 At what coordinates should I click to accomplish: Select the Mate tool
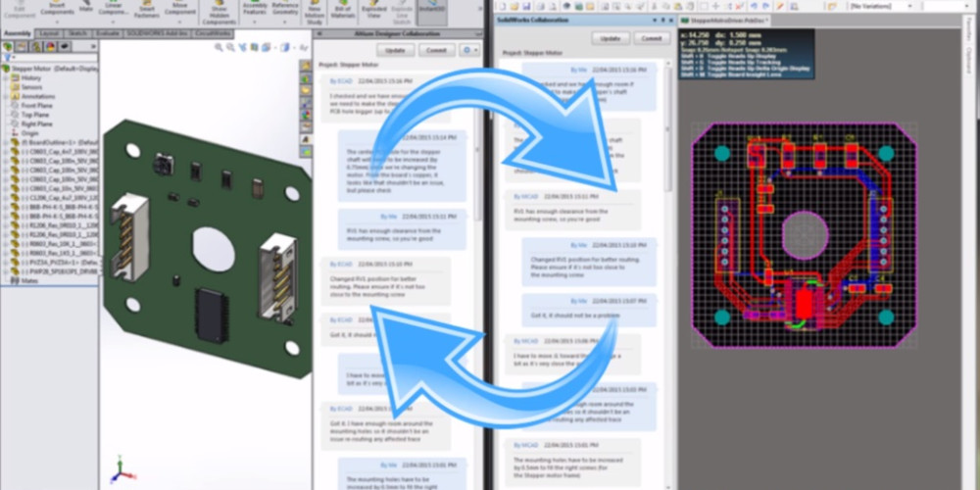(x=86, y=7)
